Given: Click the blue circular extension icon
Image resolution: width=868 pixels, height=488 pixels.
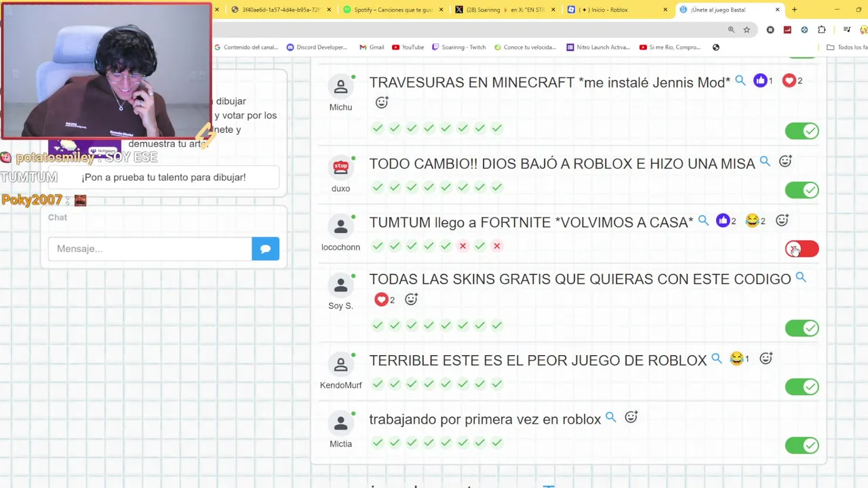Looking at the screenshot, I should pos(804,30).
